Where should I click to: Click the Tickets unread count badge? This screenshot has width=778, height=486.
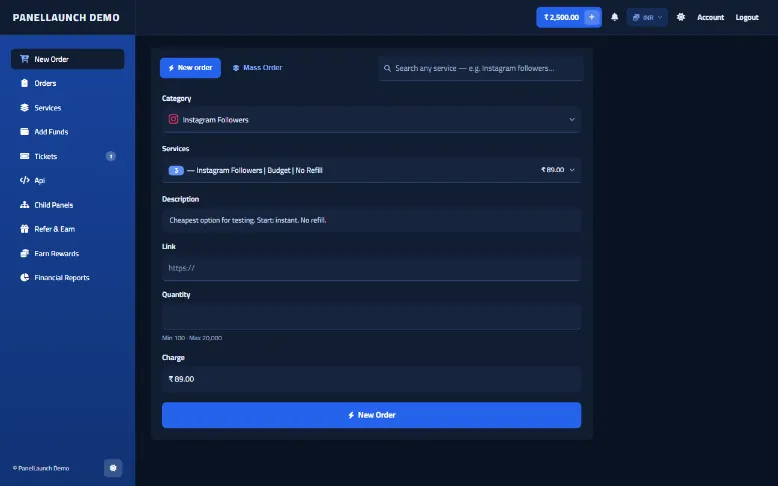[111, 156]
